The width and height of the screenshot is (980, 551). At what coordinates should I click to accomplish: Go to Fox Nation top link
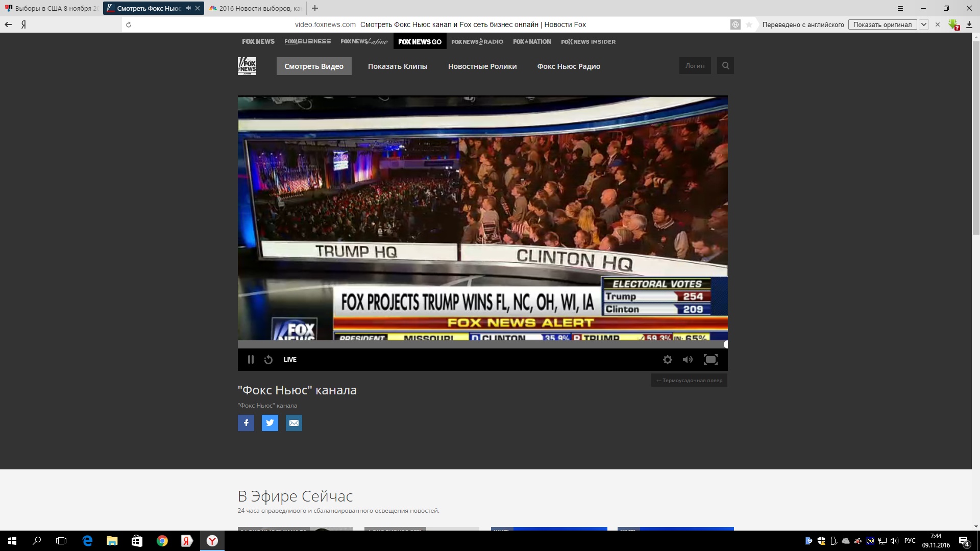point(532,41)
